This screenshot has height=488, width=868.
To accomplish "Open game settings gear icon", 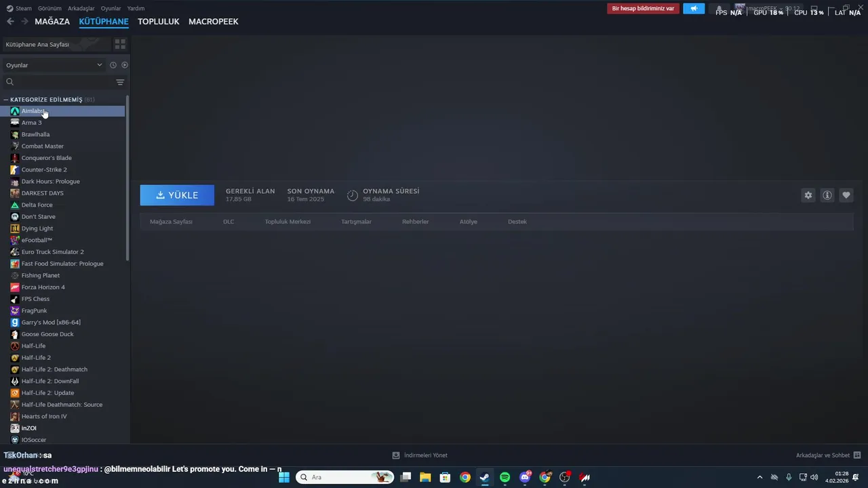I will [808, 195].
